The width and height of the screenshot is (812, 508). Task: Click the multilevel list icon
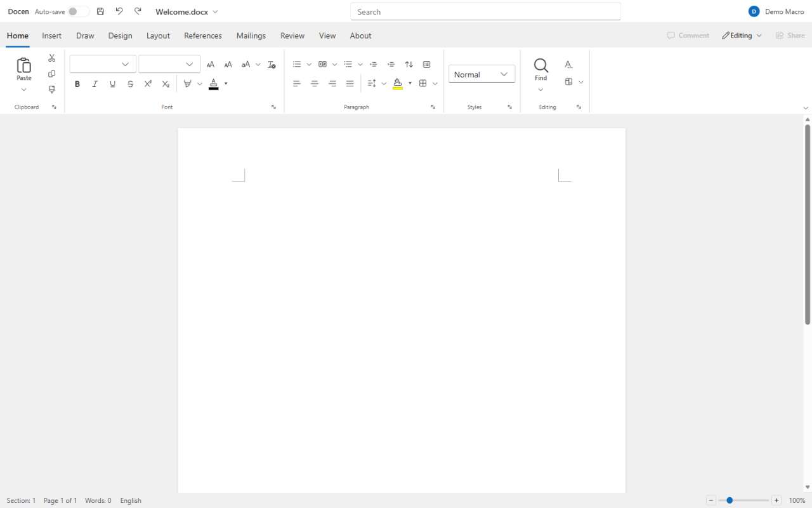[348, 64]
